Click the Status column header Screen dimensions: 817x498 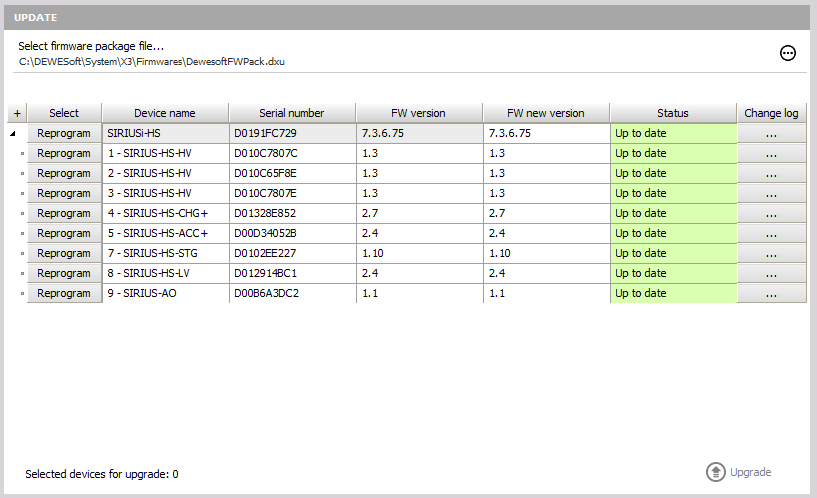[x=673, y=113]
